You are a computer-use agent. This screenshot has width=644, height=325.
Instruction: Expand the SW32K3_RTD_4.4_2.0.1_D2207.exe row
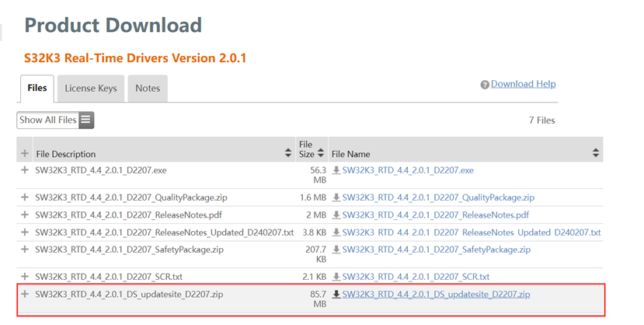coord(25,170)
